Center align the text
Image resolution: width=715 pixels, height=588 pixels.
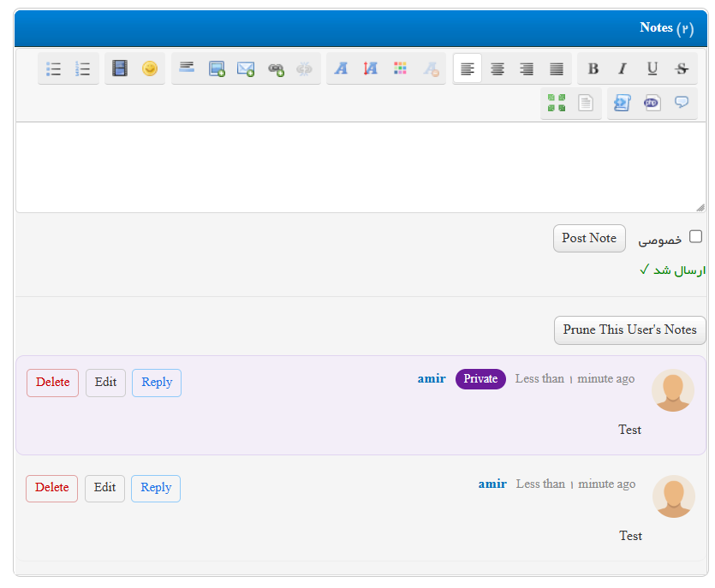point(497,68)
